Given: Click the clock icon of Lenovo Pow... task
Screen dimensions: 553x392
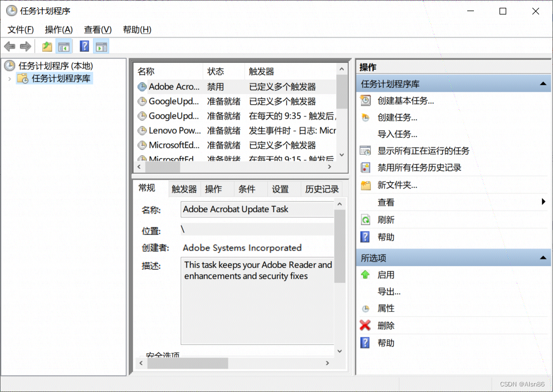Looking at the screenshot, I should point(142,131).
